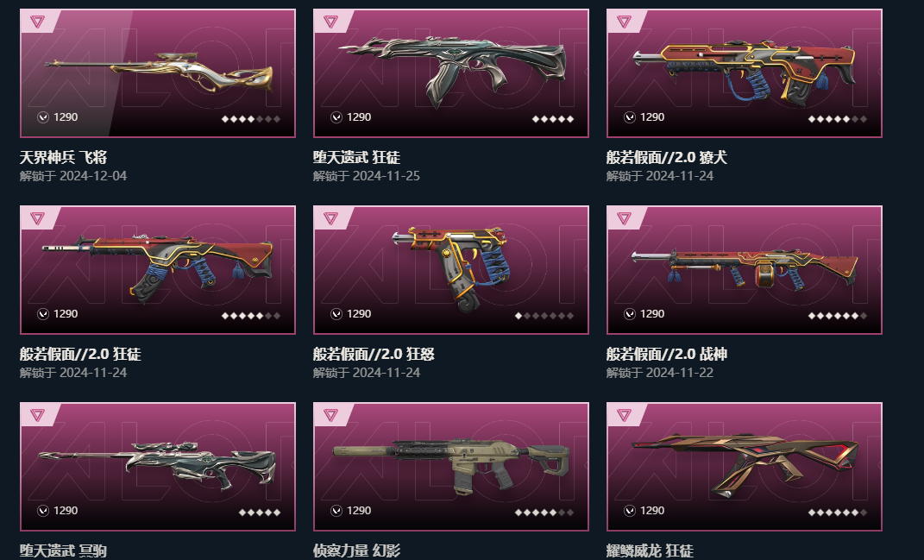
Task: Select the 耀鳞威龙 狂徒 rifle skin image
Action: point(745,466)
